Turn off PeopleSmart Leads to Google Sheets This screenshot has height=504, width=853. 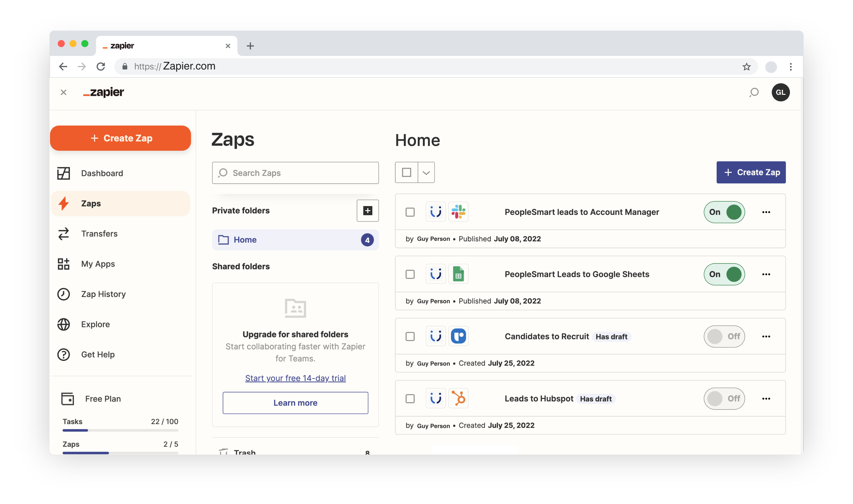(724, 274)
